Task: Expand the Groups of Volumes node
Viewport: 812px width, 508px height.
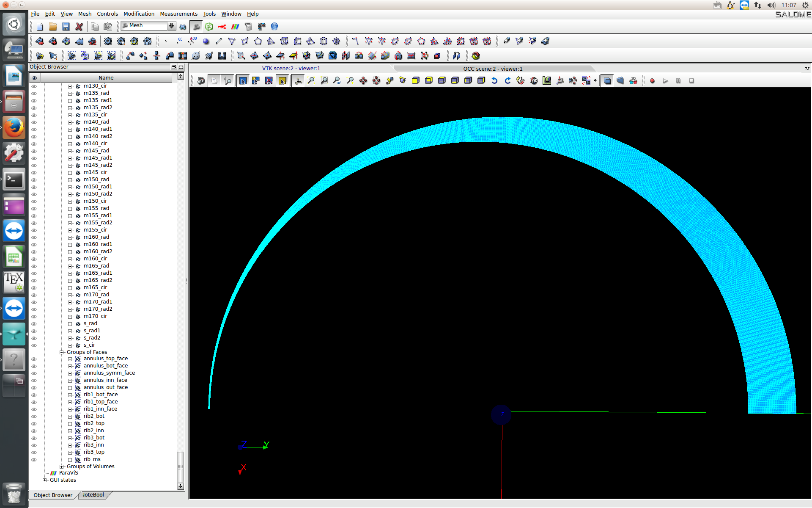Action: point(62,467)
